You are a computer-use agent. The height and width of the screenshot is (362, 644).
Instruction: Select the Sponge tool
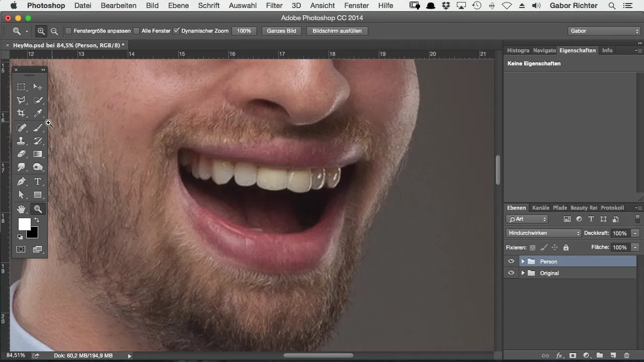(38, 167)
